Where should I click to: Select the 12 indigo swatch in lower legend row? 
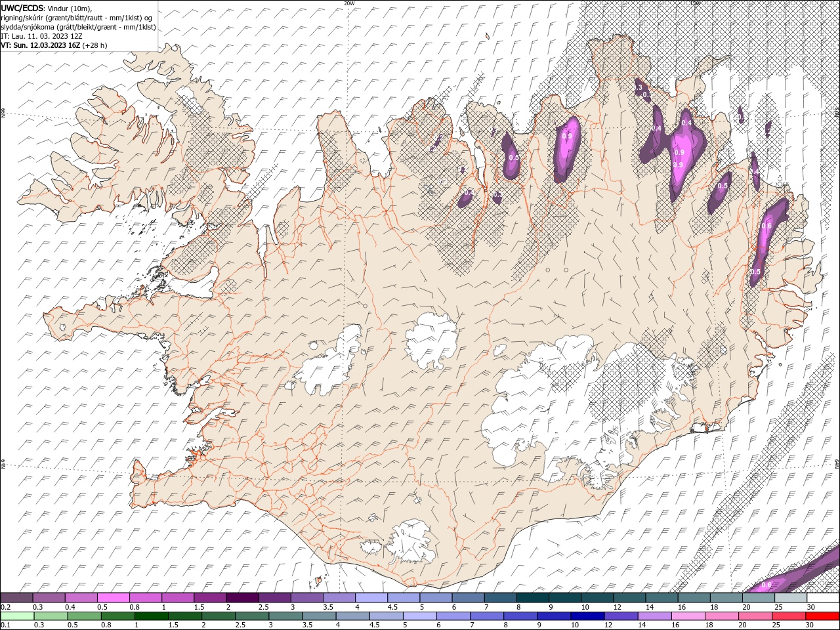coord(621,616)
